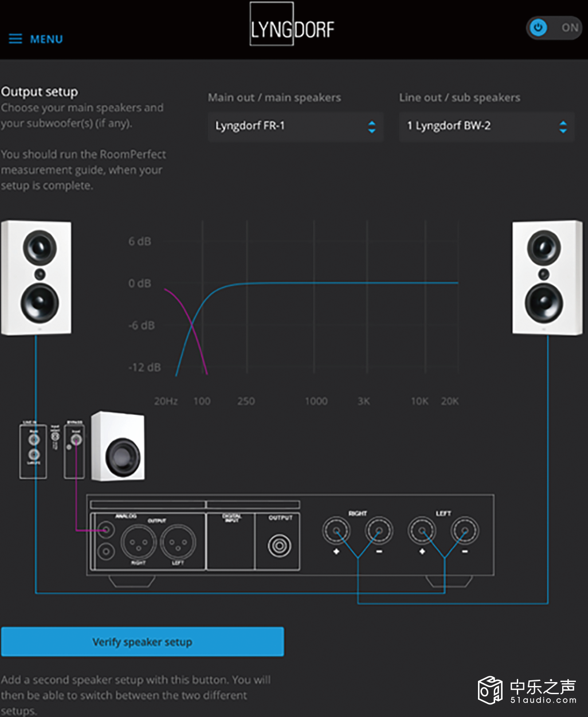Click the coaxial digital OUTPUT jack

tap(279, 545)
